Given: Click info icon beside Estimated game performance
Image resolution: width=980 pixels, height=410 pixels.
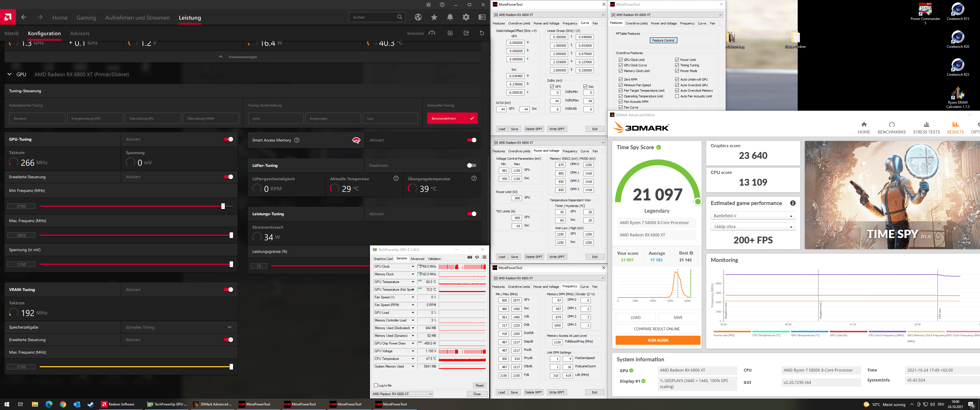Looking at the screenshot, I should (793, 203).
